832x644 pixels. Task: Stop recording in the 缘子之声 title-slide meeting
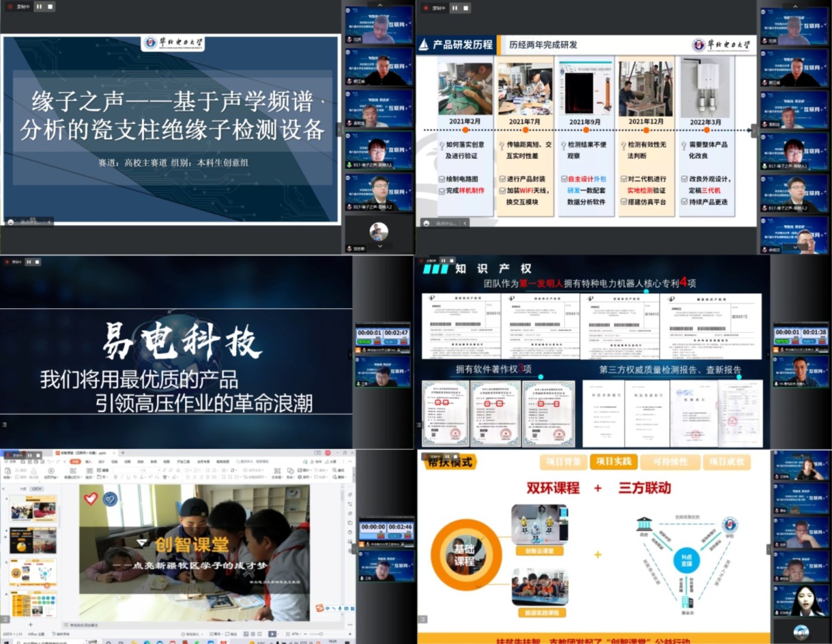point(50,7)
